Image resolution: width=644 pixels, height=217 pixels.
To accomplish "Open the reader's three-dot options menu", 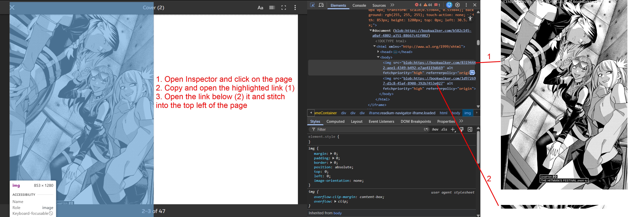I will 295,8.
